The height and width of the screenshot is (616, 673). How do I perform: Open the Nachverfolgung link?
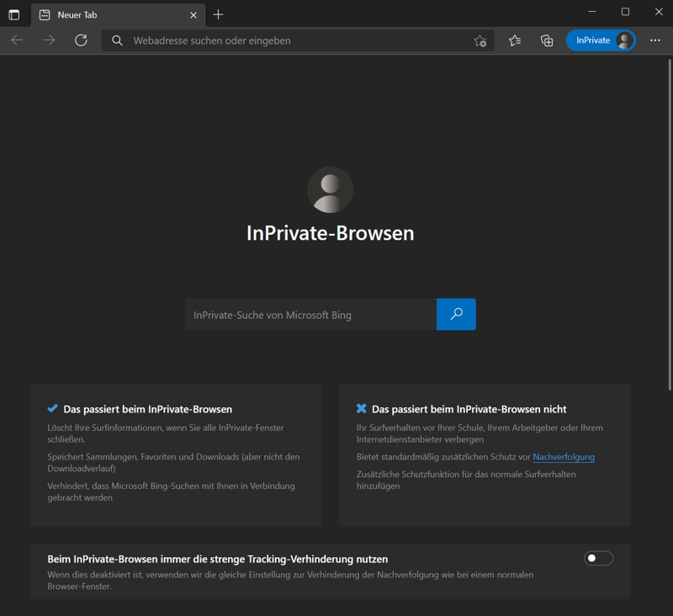pyautogui.click(x=564, y=457)
